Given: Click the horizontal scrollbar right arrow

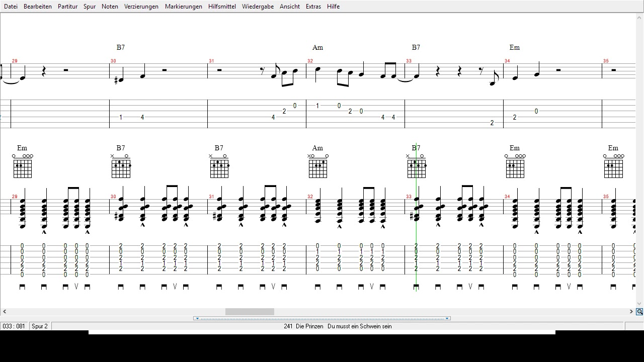Looking at the screenshot, I should tap(631, 312).
